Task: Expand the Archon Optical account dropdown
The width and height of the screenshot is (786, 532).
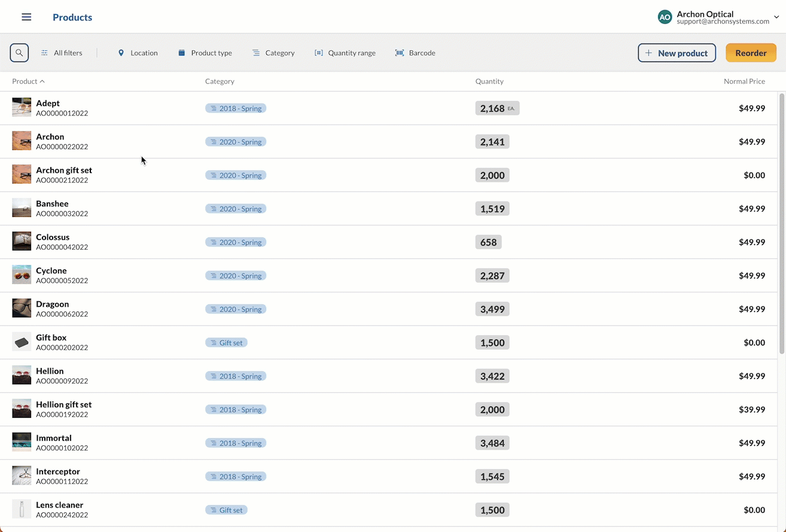Action: [776, 17]
